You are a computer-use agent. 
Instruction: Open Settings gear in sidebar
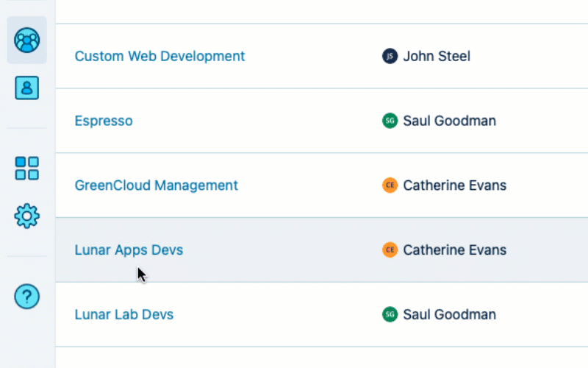tap(27, 216)
